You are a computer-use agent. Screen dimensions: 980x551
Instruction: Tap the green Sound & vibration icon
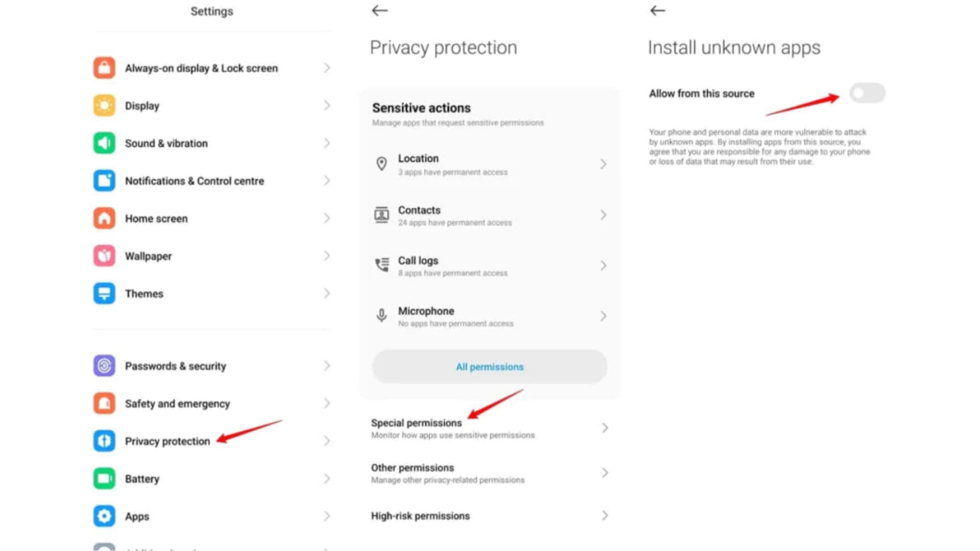(x=104, y=143)
